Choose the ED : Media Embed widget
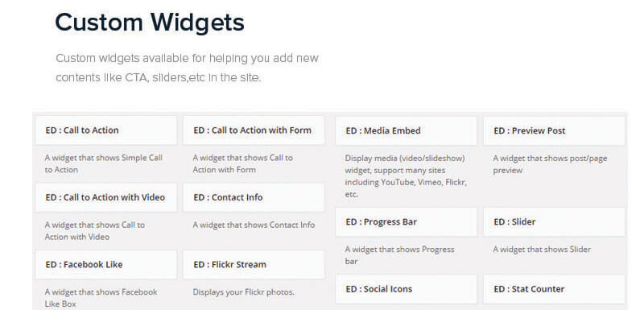The height and width of the screenshot is (310, 644). tap(407, 131)
